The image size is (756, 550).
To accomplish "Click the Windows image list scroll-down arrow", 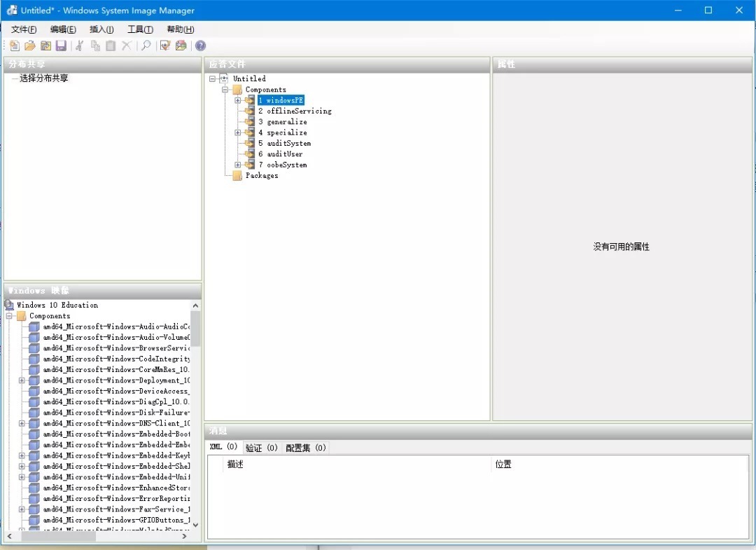I will 195,525.
